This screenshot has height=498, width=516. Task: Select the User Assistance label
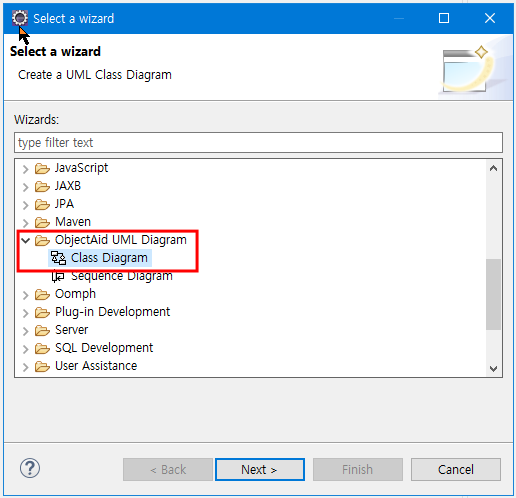click(x=96, y=366)
